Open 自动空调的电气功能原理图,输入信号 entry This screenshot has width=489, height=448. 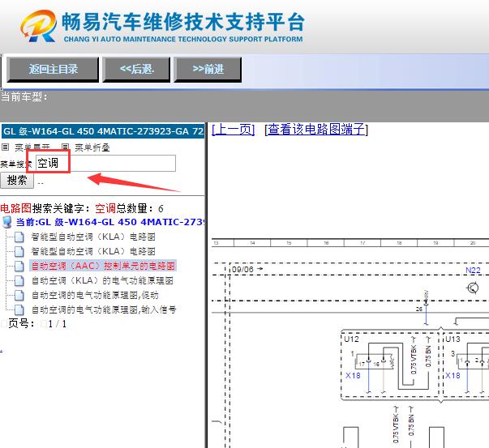(104, 309)
